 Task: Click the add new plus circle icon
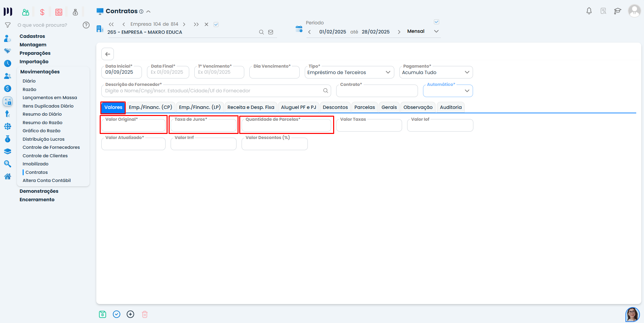point(130,314)
